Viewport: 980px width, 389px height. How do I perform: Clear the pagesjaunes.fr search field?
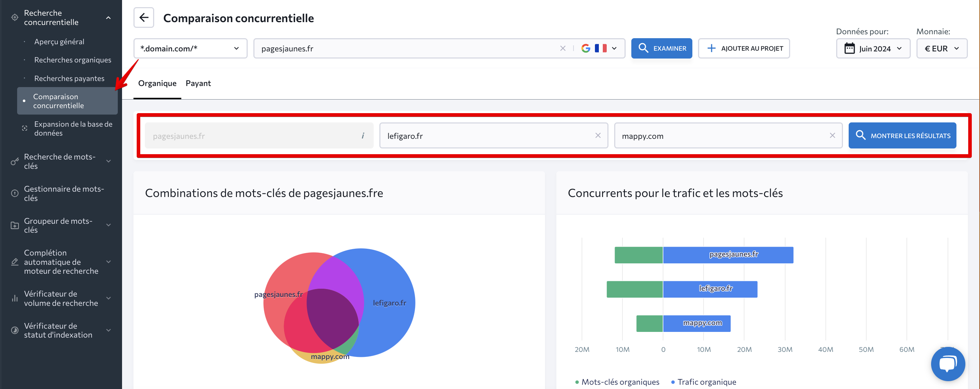pos(563,48)
